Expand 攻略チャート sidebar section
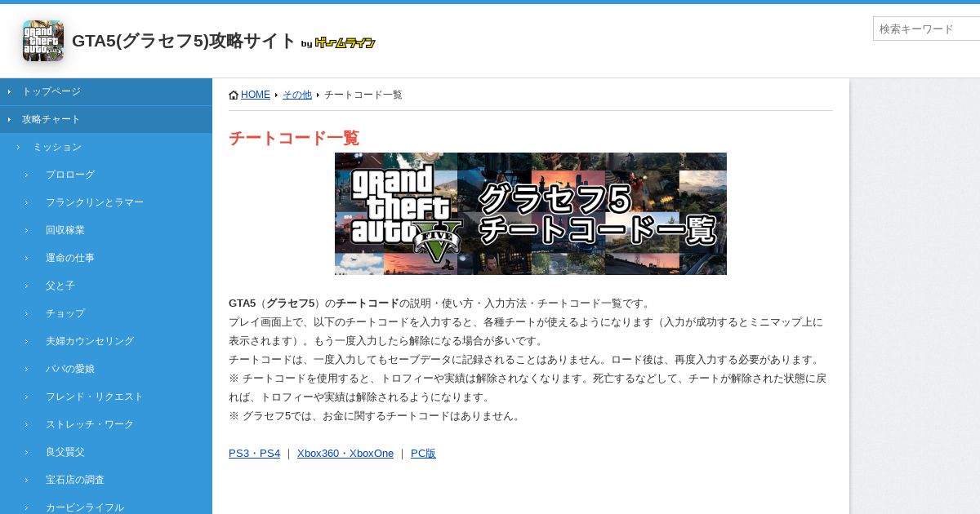The width and height of the screenshot is (980, 514). [106, 119]
